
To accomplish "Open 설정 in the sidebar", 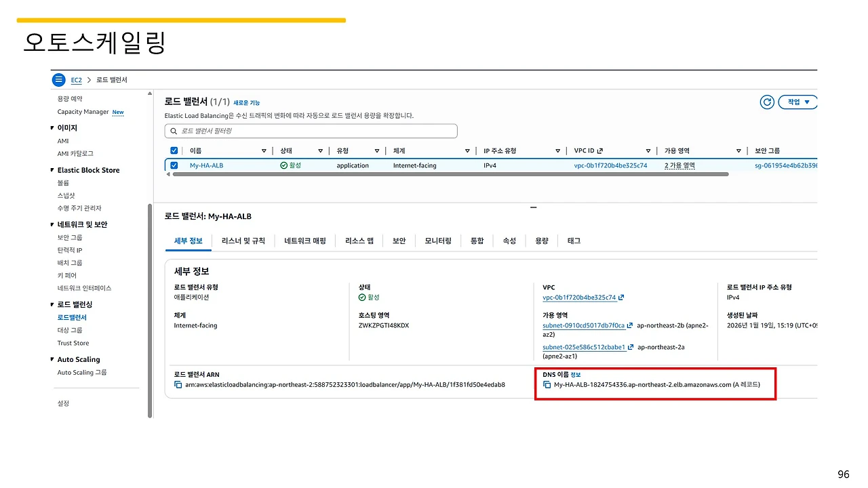I will coord(63,403).
